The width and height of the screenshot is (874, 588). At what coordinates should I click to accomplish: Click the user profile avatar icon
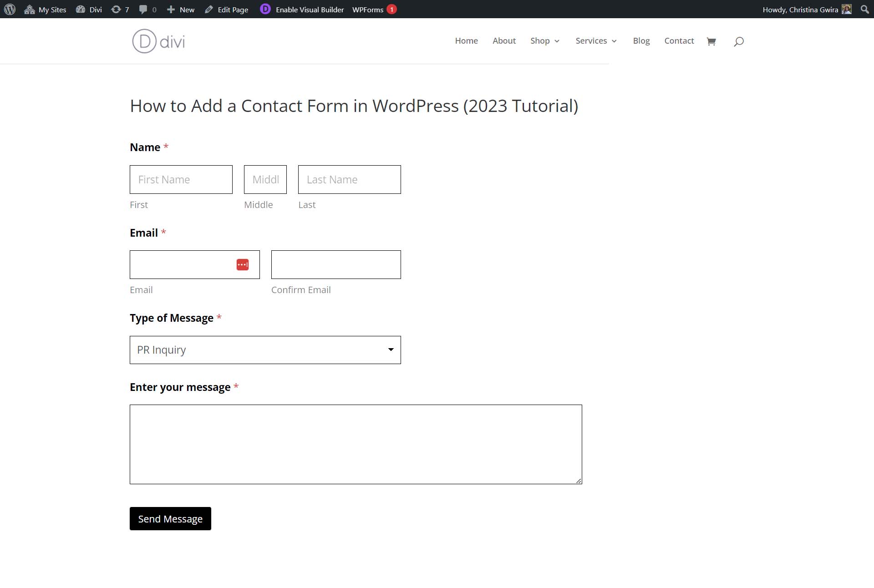pos(846,9)
